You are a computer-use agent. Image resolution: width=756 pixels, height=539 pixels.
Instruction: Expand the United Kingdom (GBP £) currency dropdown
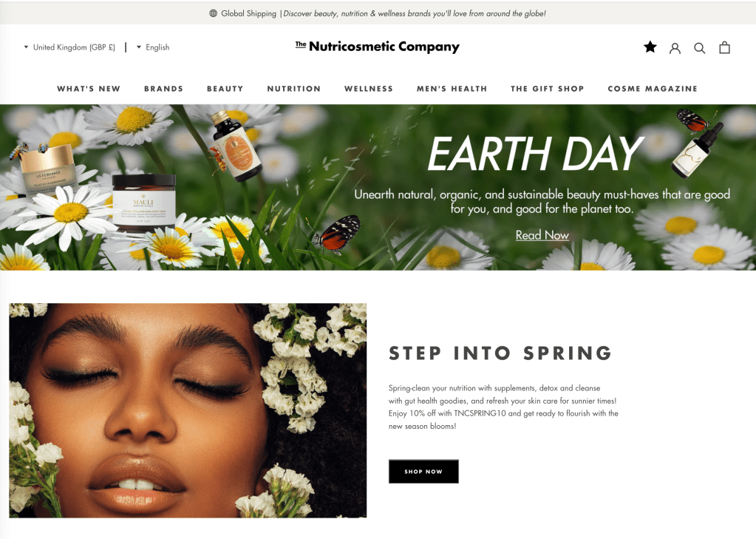pyautogui.click(x=69, y=47)
